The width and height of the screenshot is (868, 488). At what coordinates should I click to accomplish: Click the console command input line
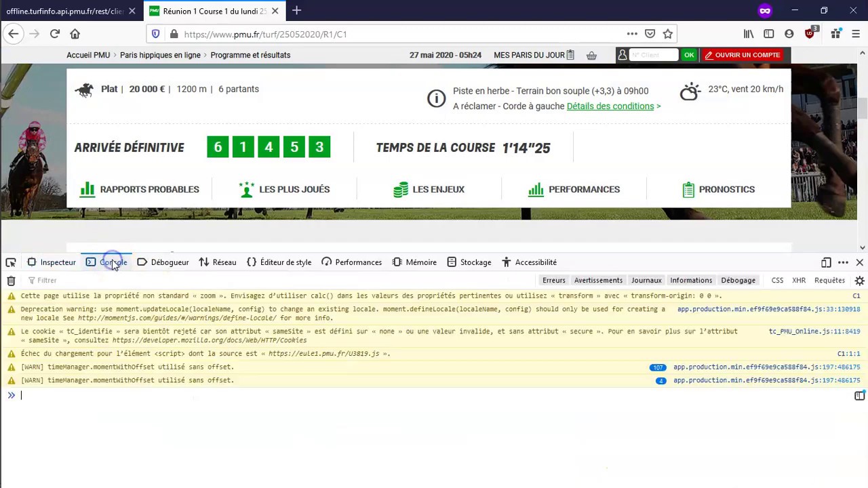click(434, 396)
